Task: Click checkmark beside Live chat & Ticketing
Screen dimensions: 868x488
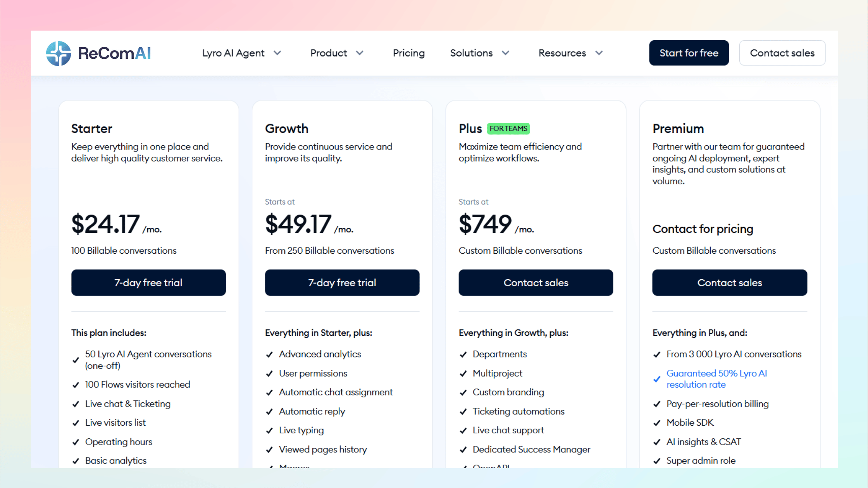Action: coord(76,404)
